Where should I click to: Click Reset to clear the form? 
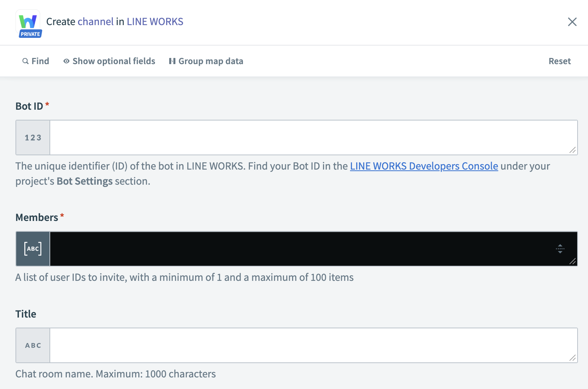tap(559, 61)
